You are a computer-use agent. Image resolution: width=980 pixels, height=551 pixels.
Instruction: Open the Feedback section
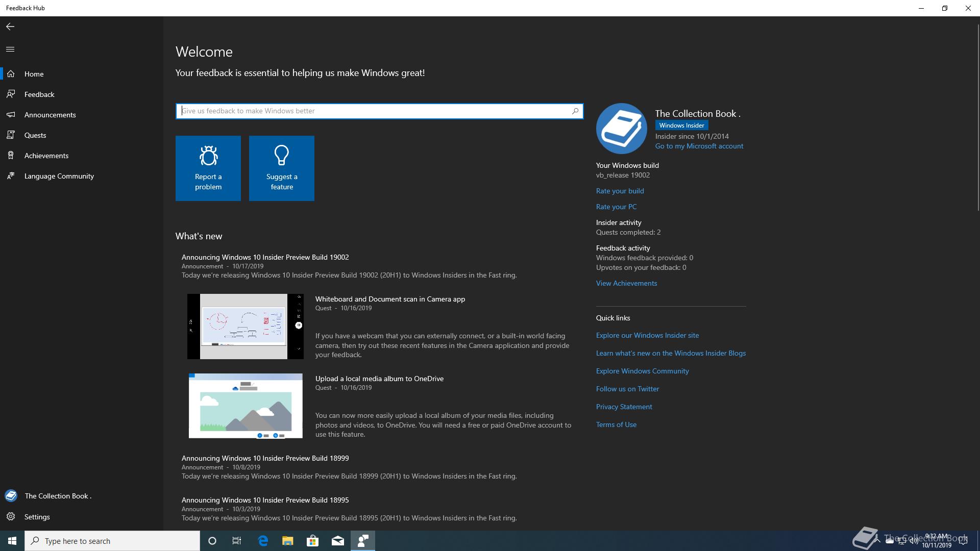[x=82, y=94]
